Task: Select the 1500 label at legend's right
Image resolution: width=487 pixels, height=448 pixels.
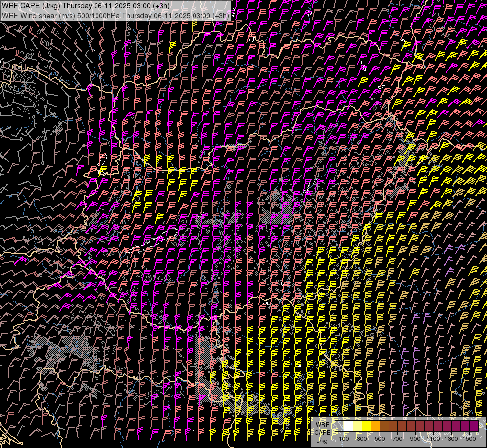Action: [469, 439]
